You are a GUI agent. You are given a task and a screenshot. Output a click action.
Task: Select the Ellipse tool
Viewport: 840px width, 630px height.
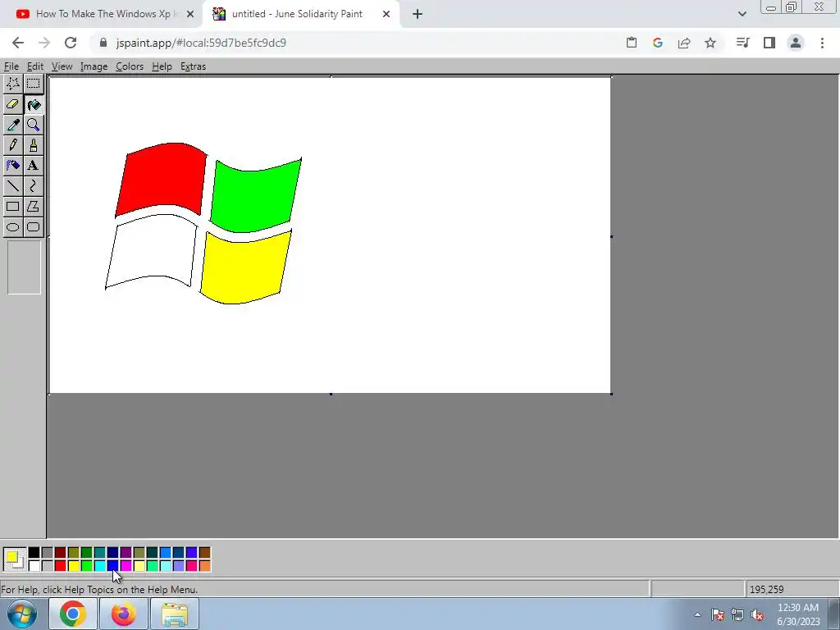pos(13,227)
